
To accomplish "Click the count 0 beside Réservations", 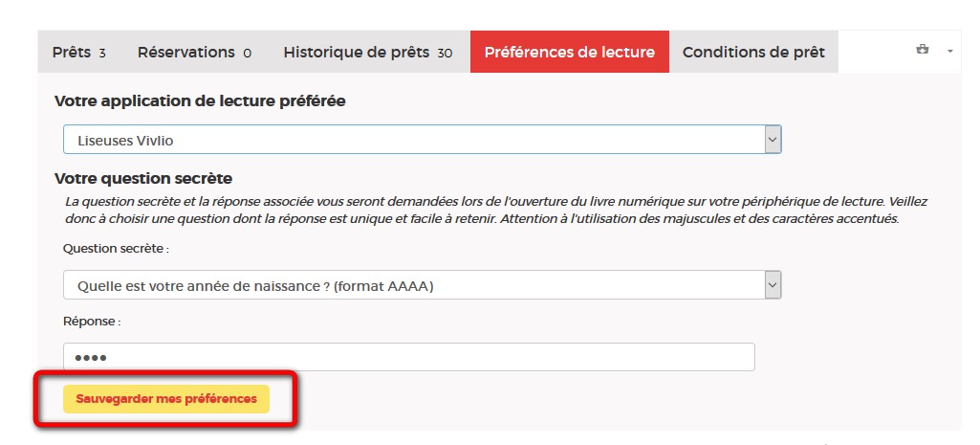I will coord(247,53).
